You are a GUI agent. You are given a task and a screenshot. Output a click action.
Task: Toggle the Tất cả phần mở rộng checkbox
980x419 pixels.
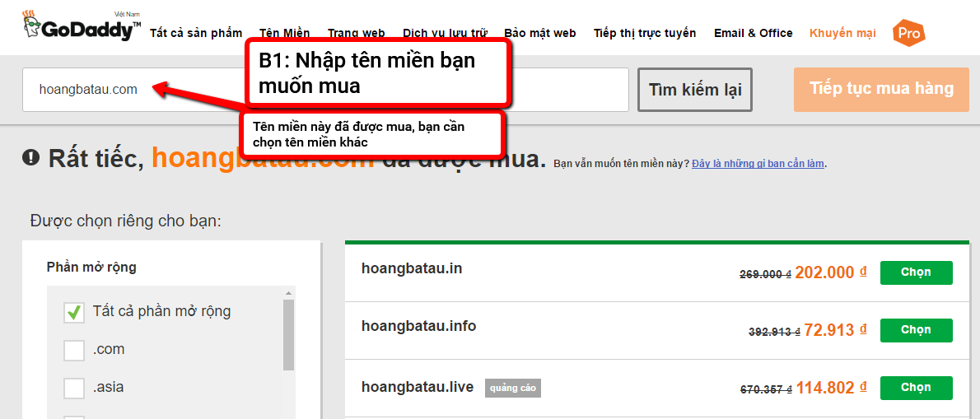[x=74, y=312]
